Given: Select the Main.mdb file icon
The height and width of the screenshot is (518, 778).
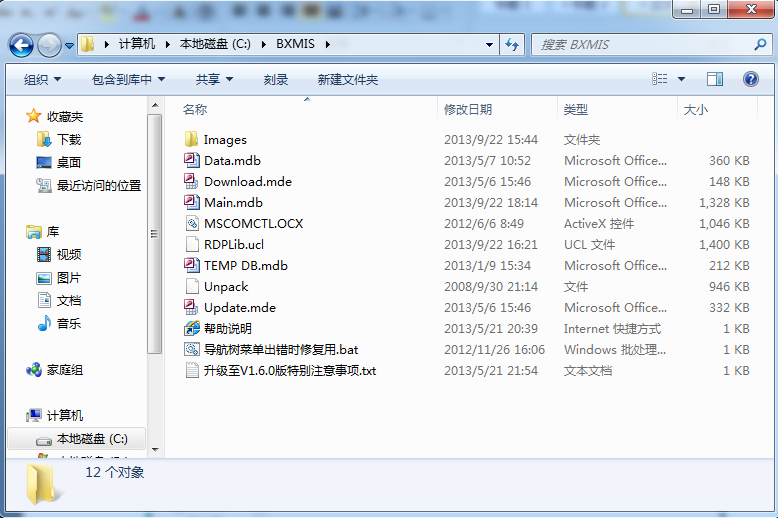Looking at the screenshot, I should pos(192,202).
